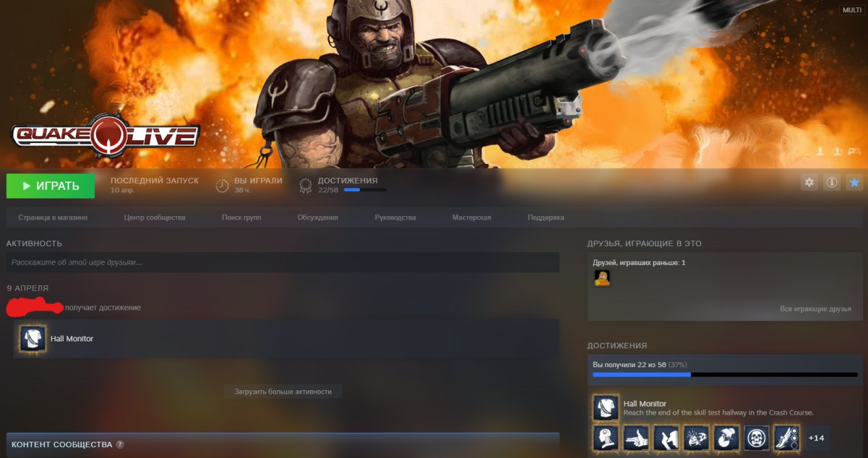The width and height of the screenshot is (868, 458).
Task: Open Мастерская tab
Action: (x=471, y=217)
